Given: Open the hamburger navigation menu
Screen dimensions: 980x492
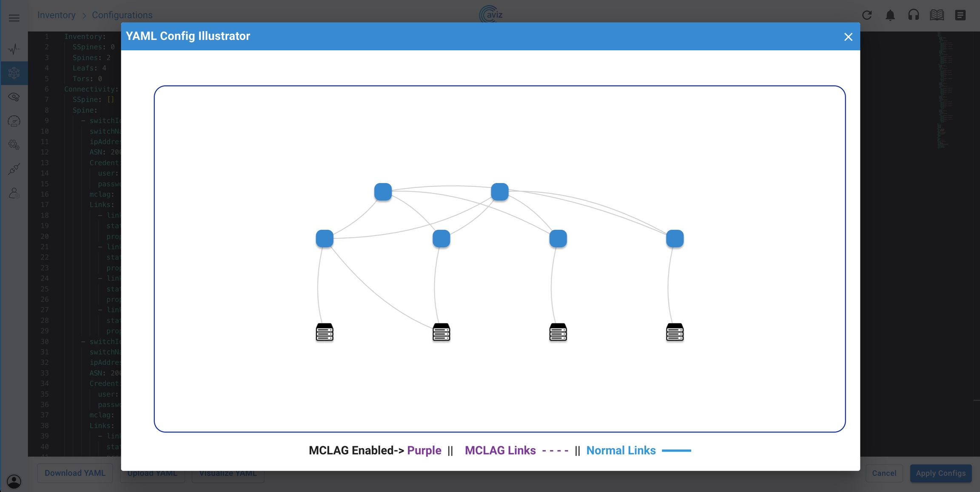Looking at the screenshot, I should pyautogui.click(x=14, y=18).
